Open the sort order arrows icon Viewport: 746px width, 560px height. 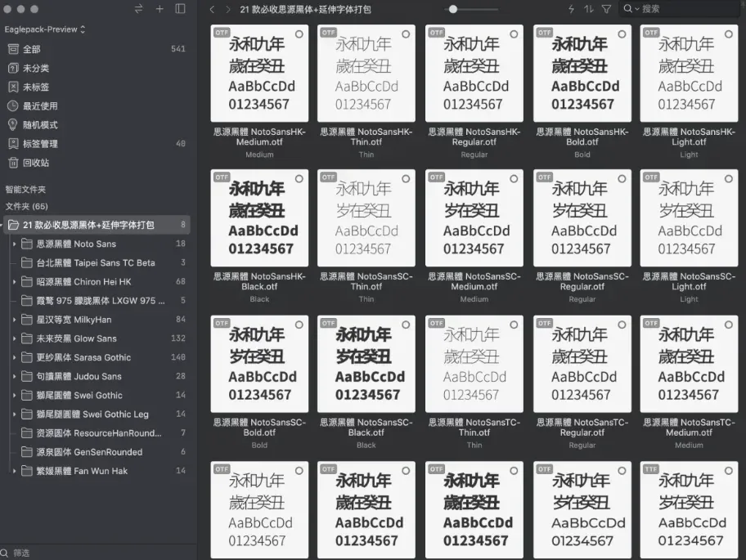[588, 9]
